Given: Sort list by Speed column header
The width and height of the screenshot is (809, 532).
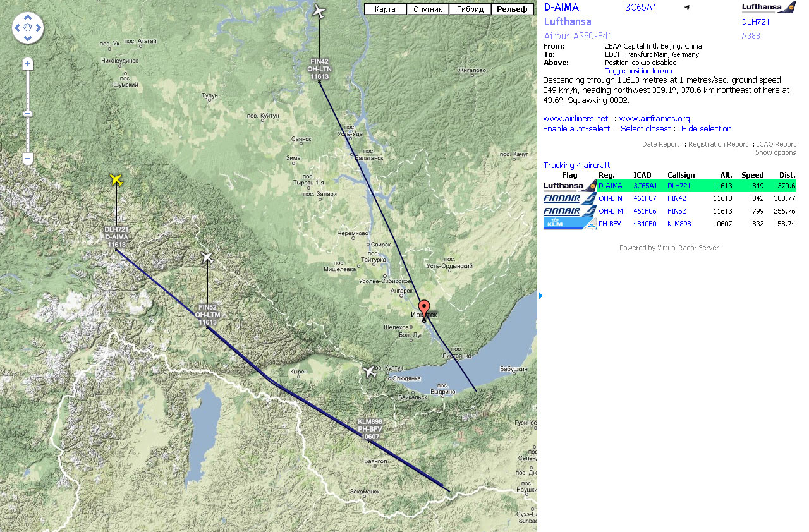Looking at the screenshot, I should pos(752,175).
